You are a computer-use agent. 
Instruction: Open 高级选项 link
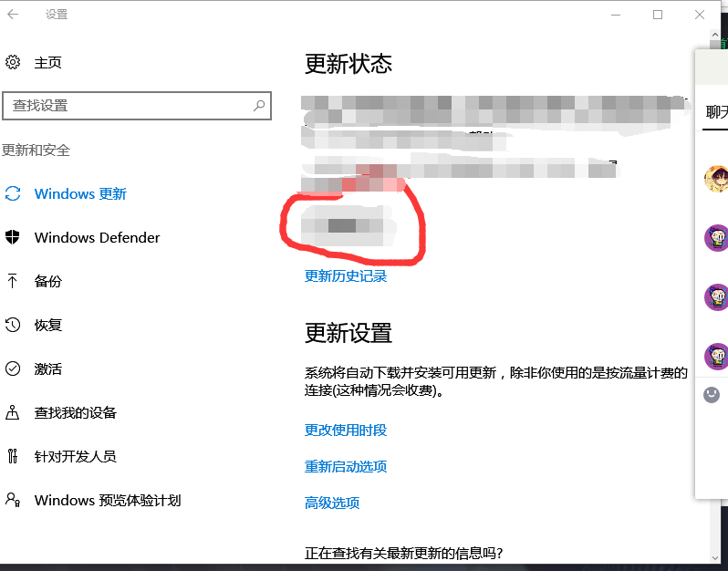coord(332,503)
